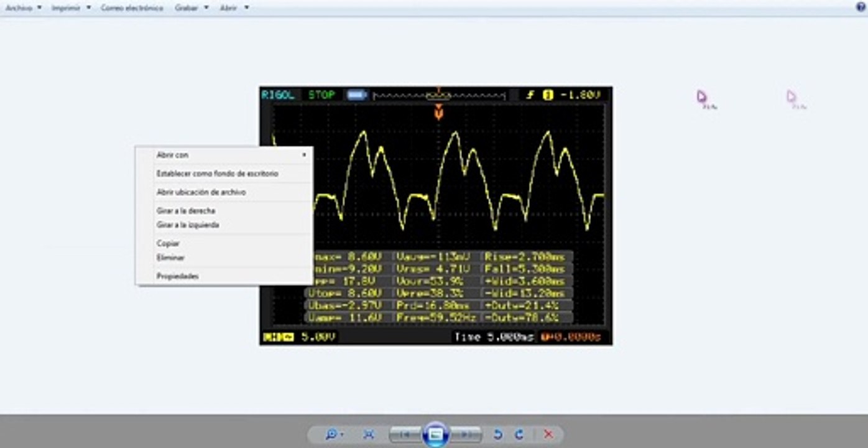
Task: Rotate image counterclockwise from bottom toolbar
Action: coord(497,434)
